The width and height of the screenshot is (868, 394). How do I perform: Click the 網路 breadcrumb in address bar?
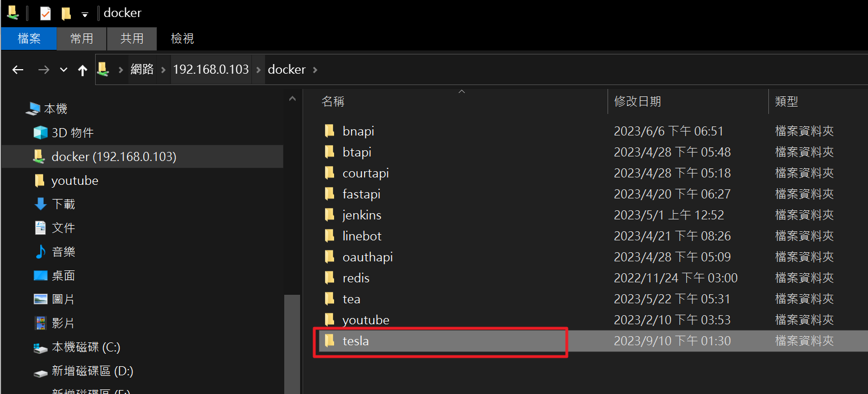pos(142,69)
